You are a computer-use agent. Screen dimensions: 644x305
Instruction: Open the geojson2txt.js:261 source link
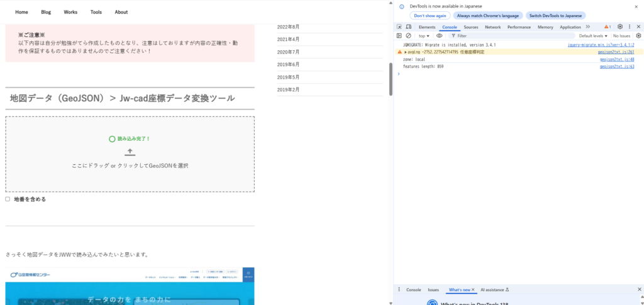pos(616,52)
